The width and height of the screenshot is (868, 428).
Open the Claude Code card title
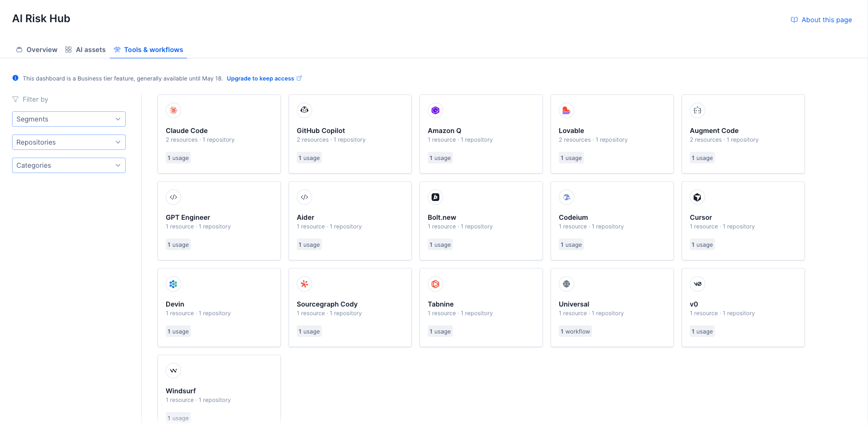pos(187,131)
